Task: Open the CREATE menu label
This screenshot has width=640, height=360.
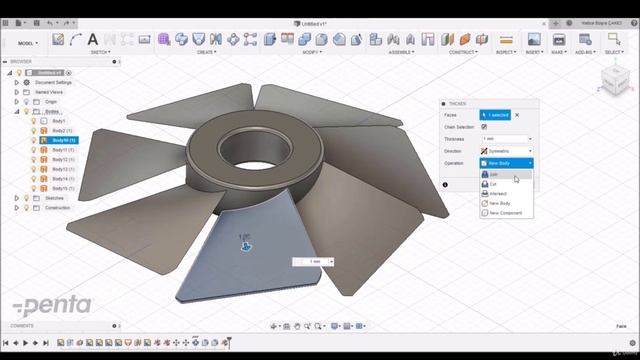Action: (207, 52)
